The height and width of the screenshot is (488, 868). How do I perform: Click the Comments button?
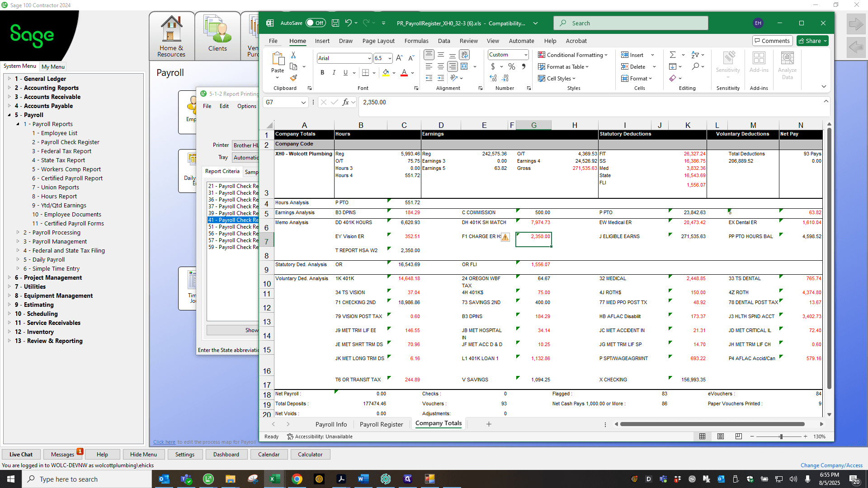coord(772,41)
